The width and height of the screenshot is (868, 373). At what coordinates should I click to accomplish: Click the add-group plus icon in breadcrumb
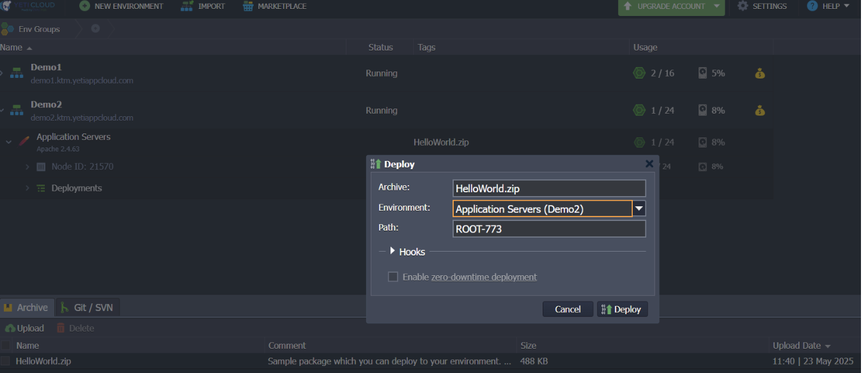[95, 29]
